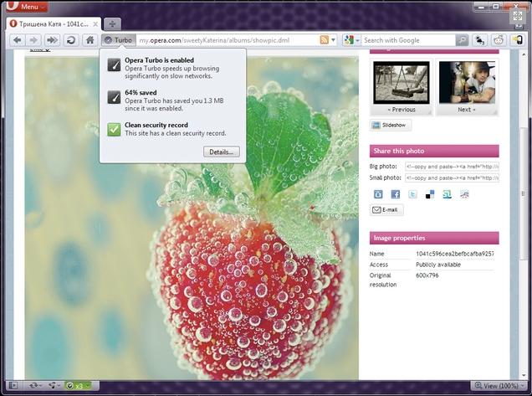Viewport: 532px width, 396px height.
Task: Click the 600x796 resolution value
Action: 427,275
